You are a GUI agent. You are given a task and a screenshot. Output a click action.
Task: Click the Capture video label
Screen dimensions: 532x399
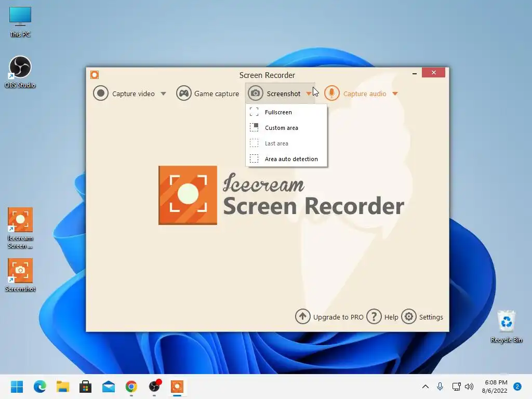[x=134, y=94]
